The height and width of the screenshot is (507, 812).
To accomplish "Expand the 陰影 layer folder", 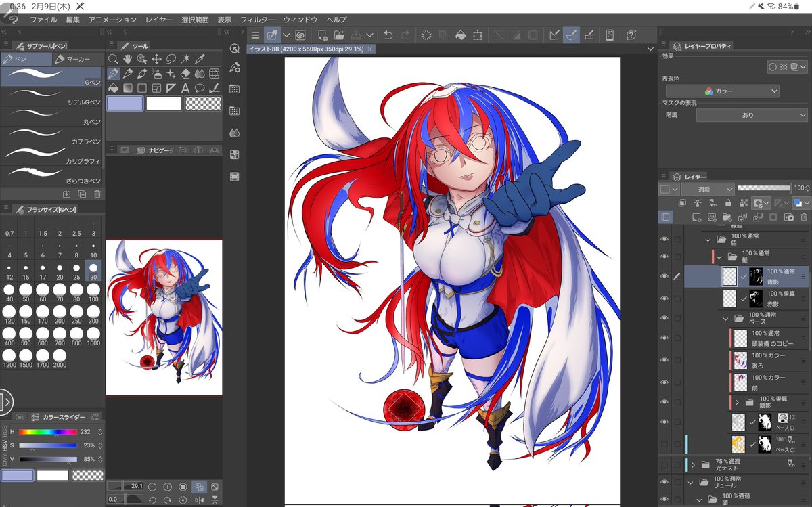I will pos(737,402).
